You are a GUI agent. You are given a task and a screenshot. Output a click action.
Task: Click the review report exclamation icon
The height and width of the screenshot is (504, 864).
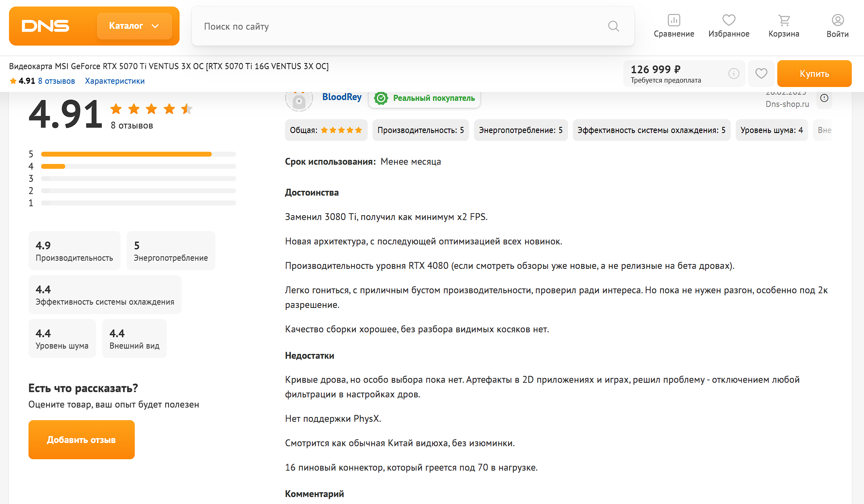point(824,98)
